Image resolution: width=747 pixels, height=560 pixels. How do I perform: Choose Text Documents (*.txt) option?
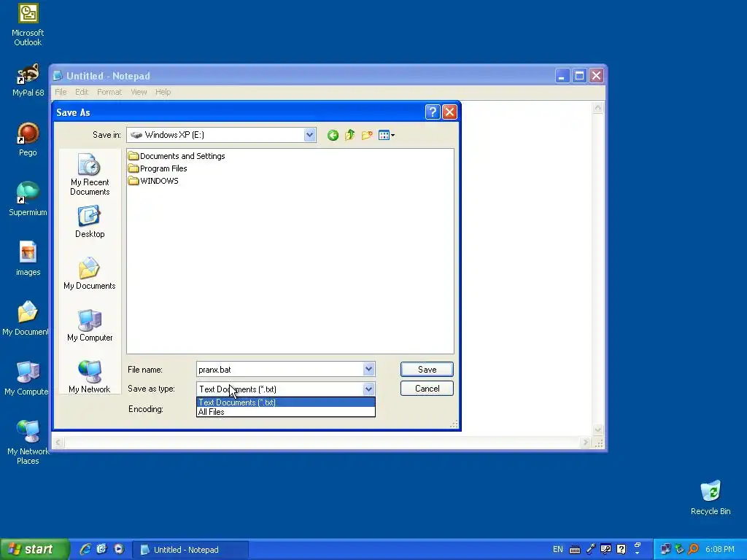click(286, 402)
